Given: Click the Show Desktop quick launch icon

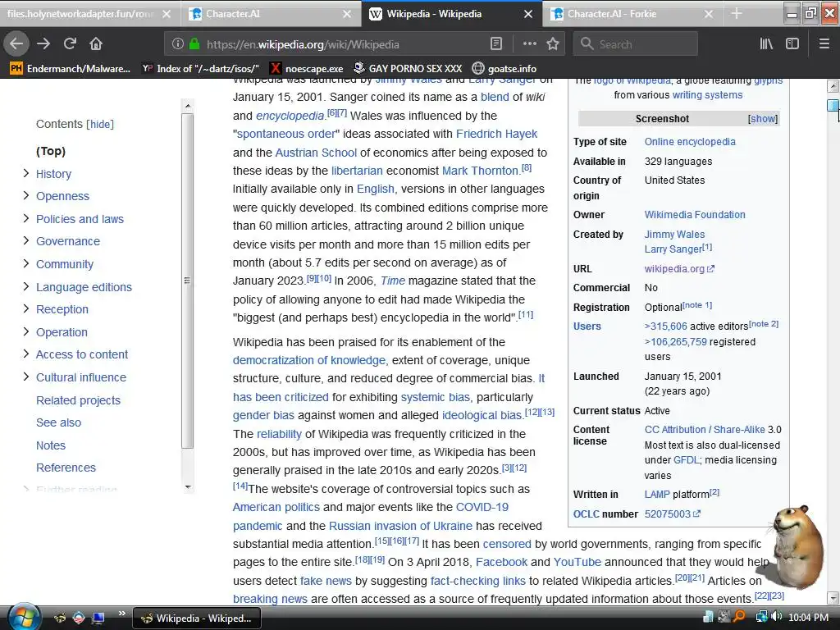Looking at the screenshot, I should 98,619.
